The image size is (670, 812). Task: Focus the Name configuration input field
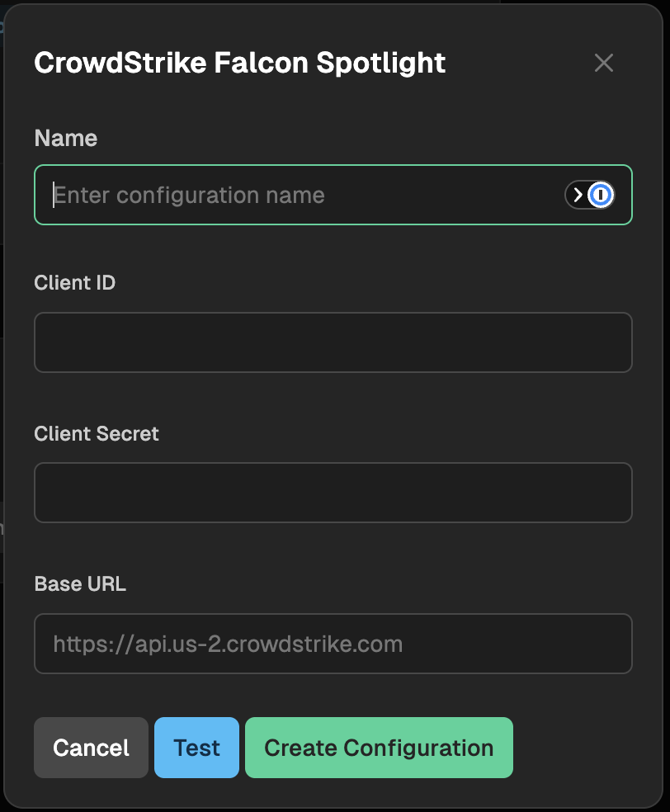333,195
